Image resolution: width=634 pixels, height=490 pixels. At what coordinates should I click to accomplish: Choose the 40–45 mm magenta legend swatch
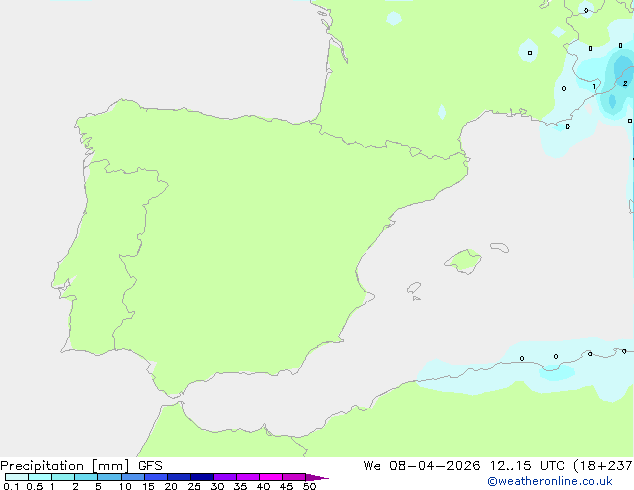[271, 477]
